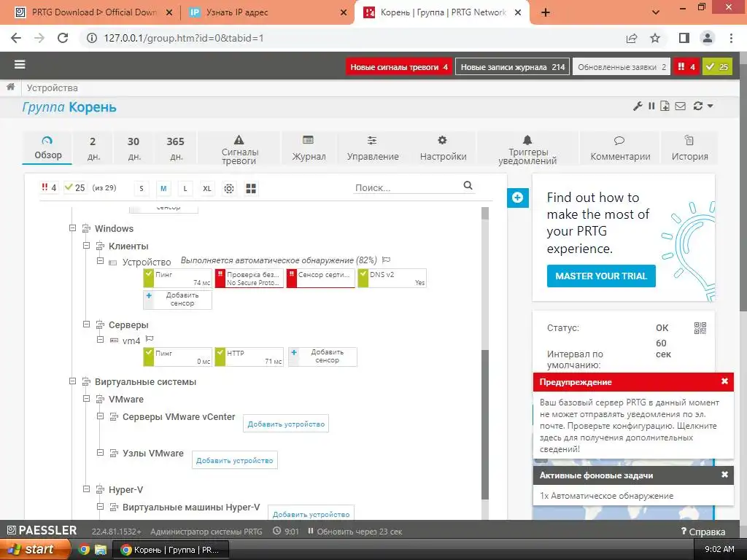Click MASTER YOUR TRIAL button
Viewport: 747px width, 560px height.
[x=601, y=276]
